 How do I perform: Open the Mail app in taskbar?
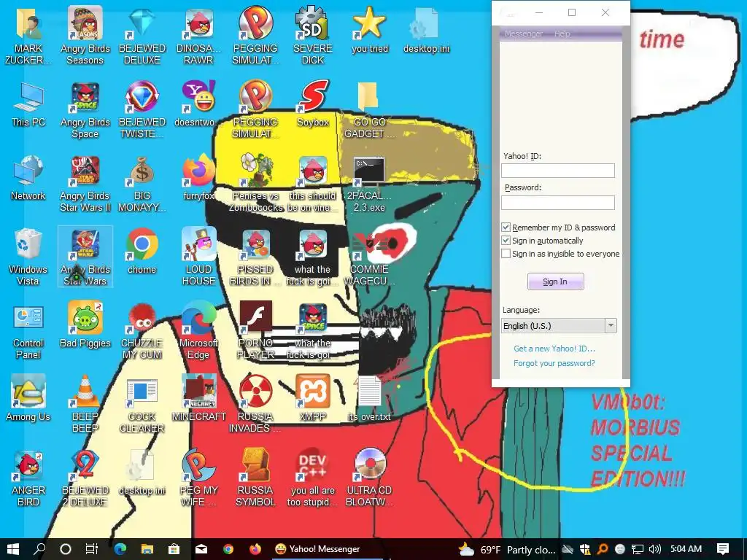pos(201,549)
